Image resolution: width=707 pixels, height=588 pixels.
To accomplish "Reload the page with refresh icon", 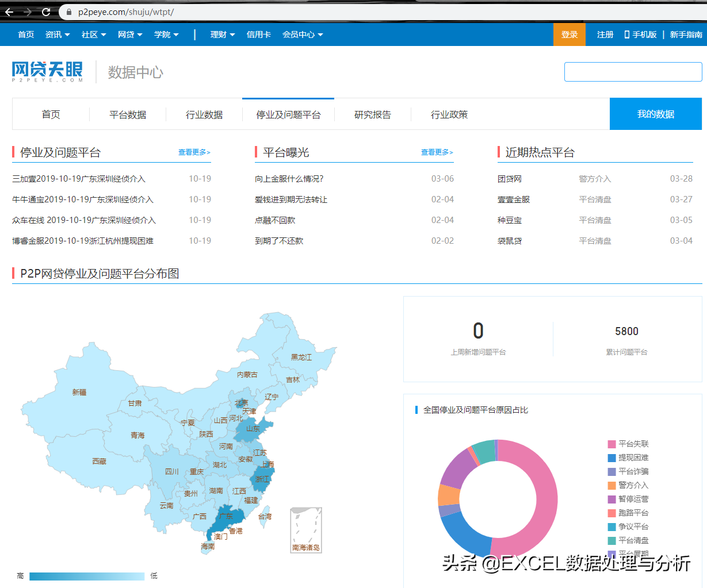I will [47, 11].
